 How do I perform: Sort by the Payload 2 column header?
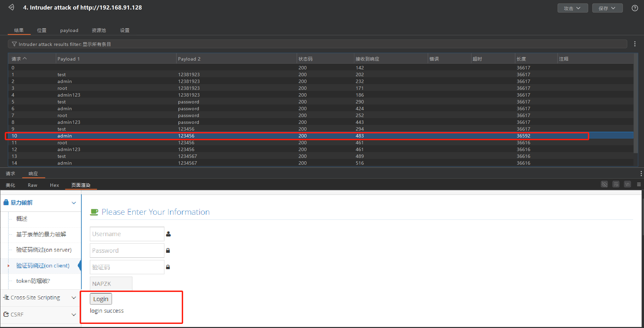pyautogui.click(x=237, y=59)
